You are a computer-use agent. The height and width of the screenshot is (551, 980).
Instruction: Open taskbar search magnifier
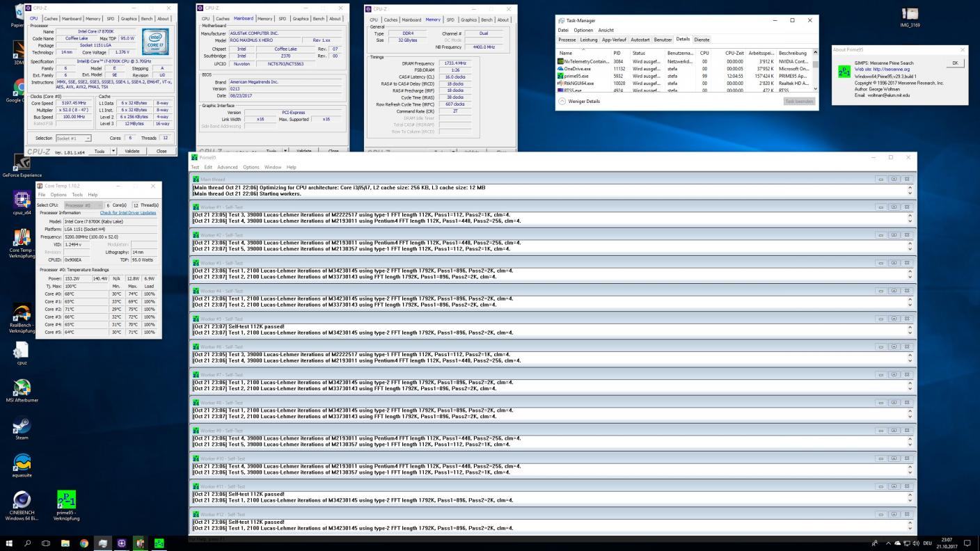(x=28, y=543)
